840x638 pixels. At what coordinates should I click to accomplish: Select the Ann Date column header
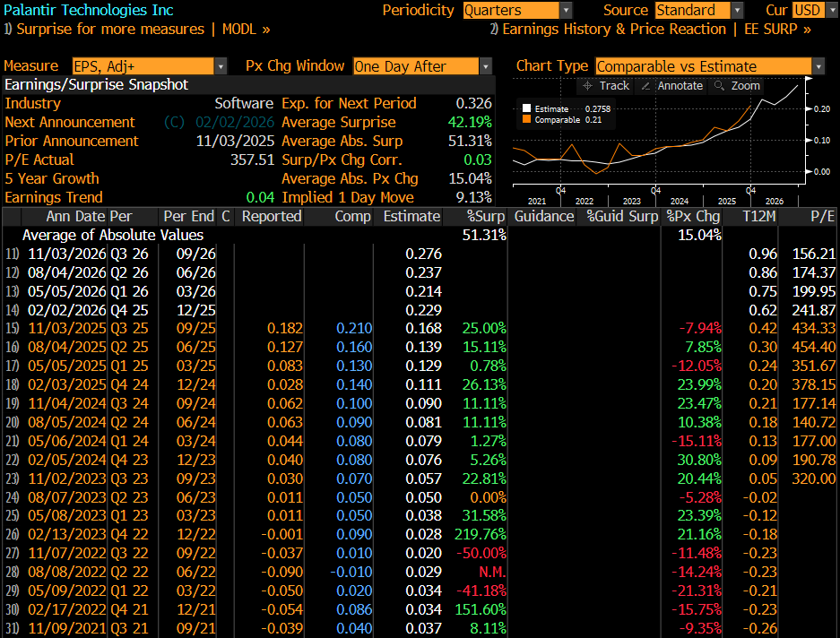point(63,216)
